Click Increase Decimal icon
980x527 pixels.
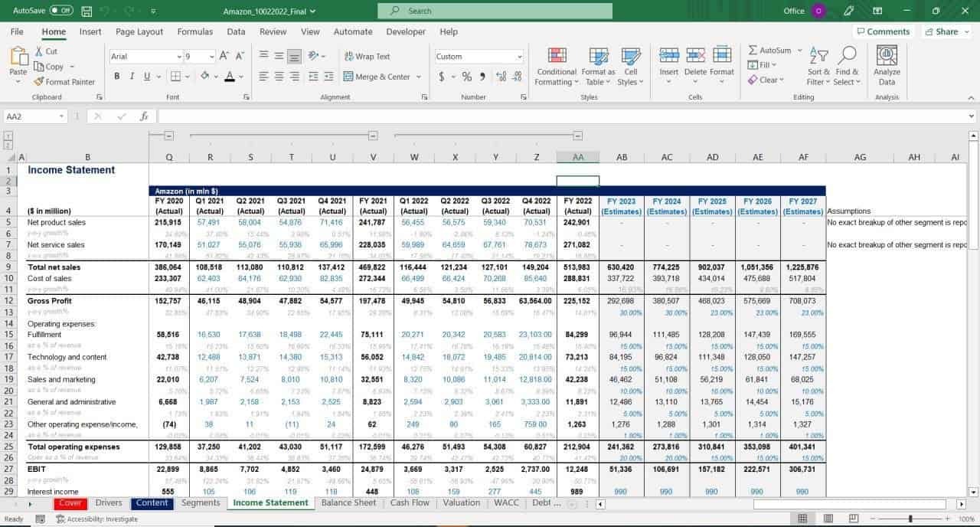501,77
